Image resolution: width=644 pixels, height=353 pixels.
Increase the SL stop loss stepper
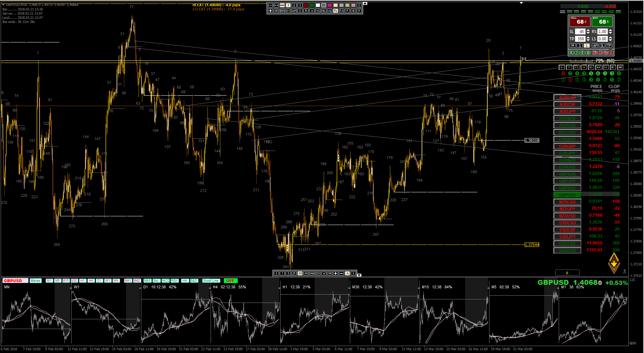[x=588, y=30]
